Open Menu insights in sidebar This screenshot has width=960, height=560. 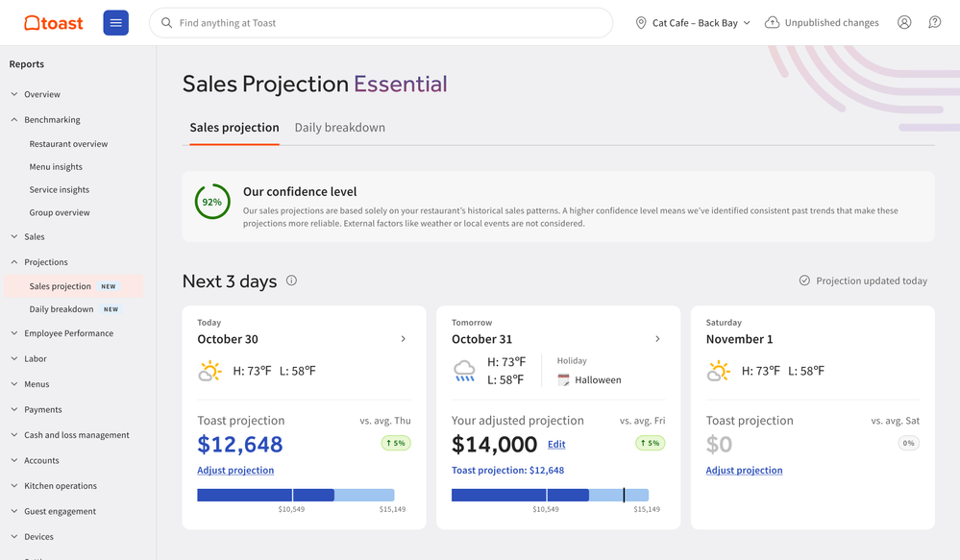[x=56, y=166]
